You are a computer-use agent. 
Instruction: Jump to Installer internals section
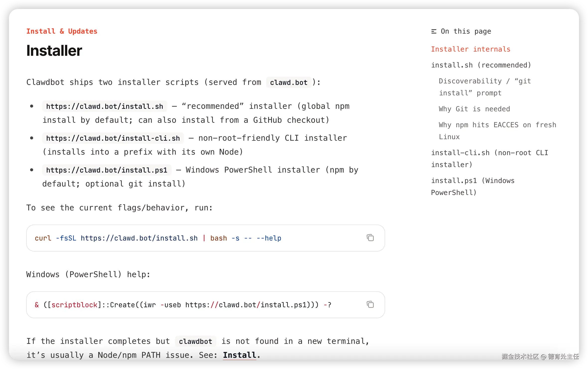pyautogui.click(x=470, y=49)
